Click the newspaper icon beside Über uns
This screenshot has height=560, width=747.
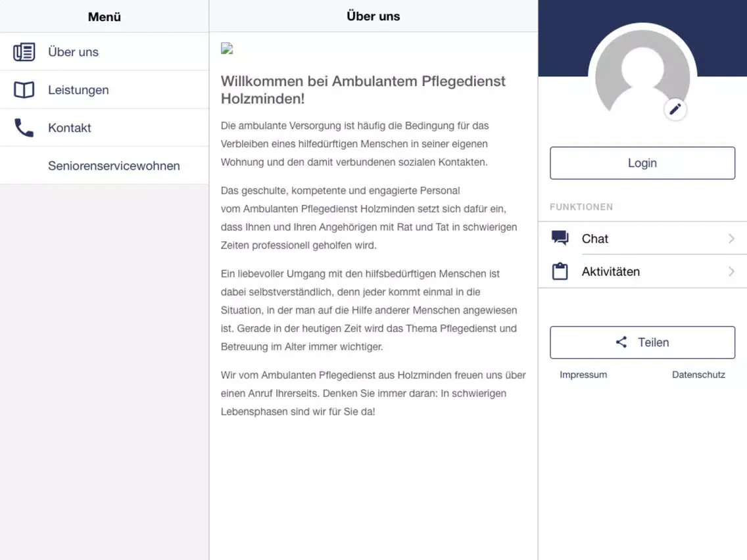[24, 52]
